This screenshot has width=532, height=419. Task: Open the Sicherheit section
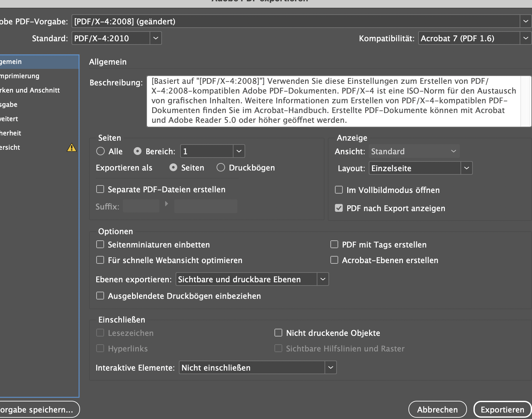pyautogui.click(x=39, y=133)
